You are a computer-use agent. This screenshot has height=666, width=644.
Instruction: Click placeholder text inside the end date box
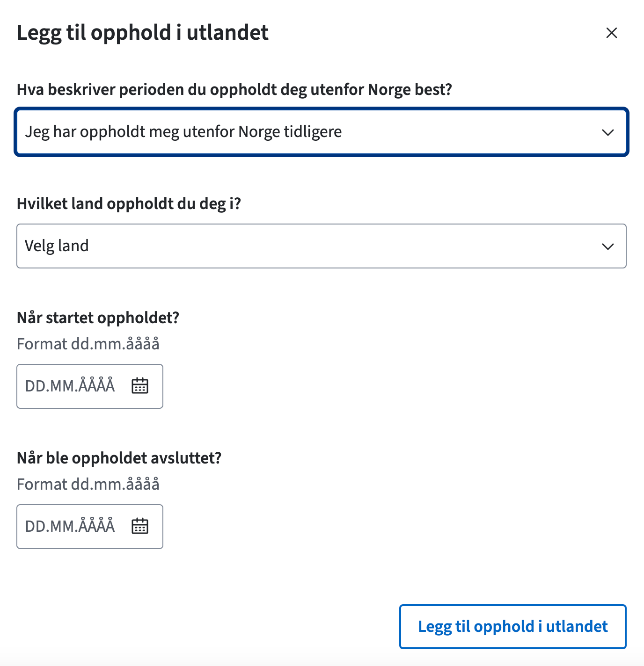70,527
